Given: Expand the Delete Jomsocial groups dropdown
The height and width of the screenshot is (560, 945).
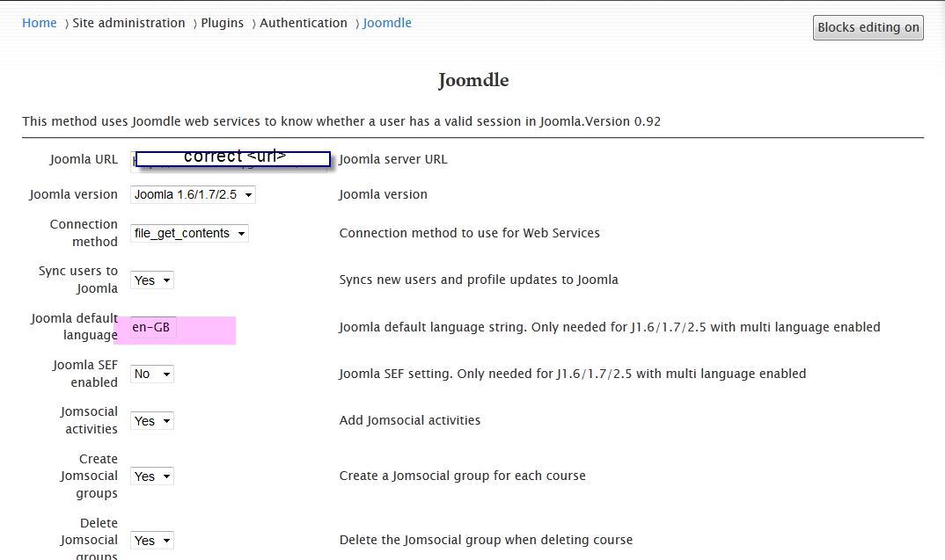Looking at the screenshot, I should tap(152, 541).
